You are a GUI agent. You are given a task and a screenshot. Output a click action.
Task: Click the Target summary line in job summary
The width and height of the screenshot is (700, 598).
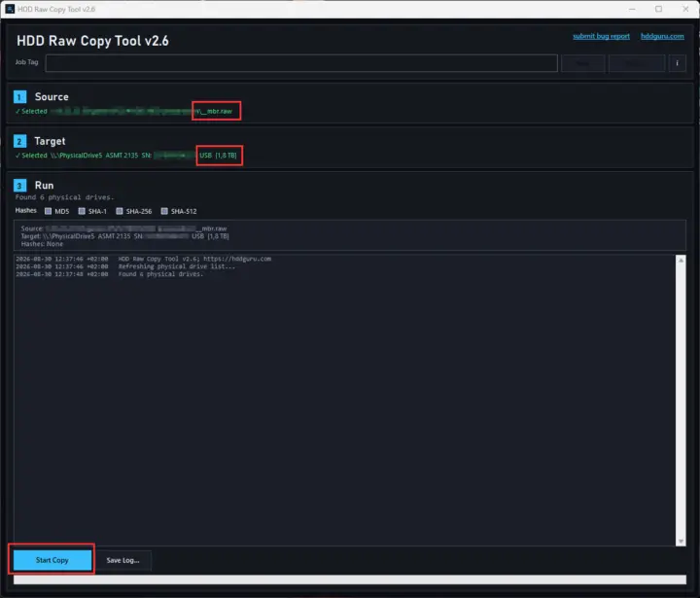(125, 236)
